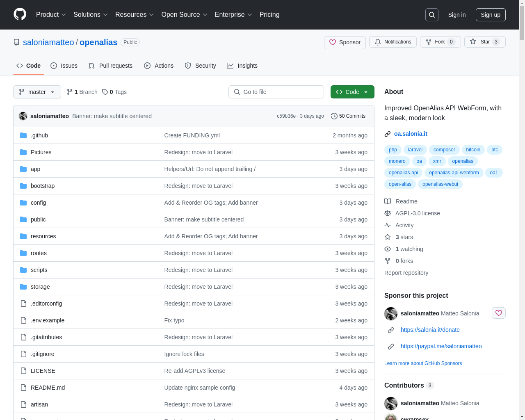Switch to the Insights tab
The image size is (525, 420).
coord(242,66)
